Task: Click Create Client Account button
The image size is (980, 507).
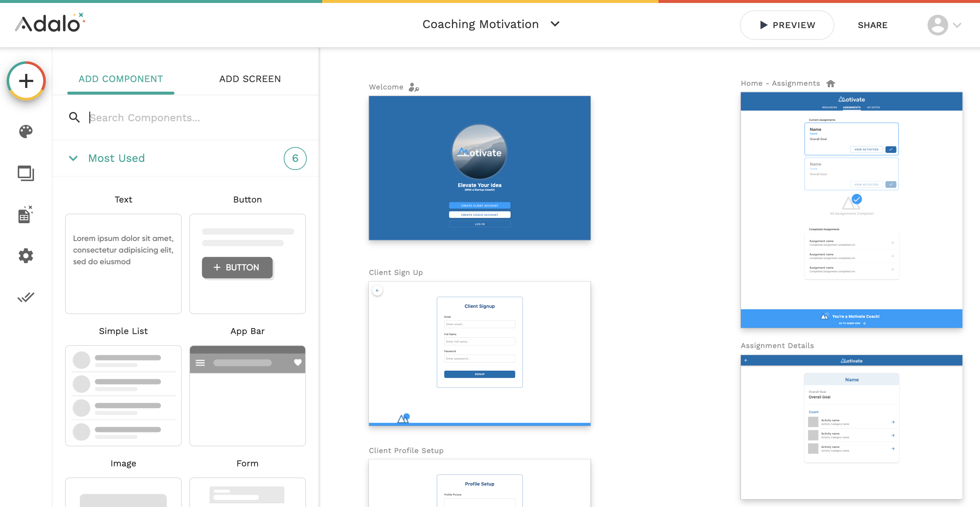Action: click(479, 205)
